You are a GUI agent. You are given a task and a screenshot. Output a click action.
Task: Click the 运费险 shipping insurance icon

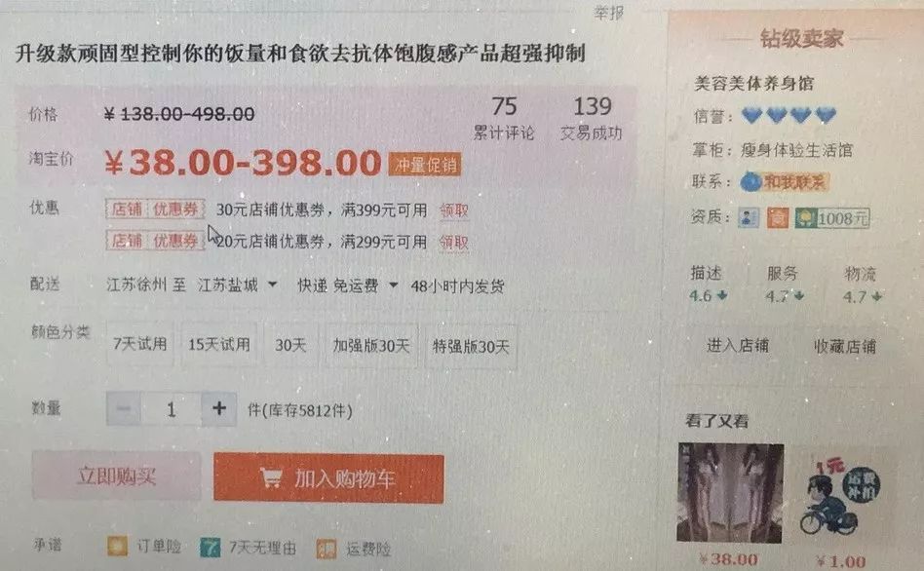(326, 549)
